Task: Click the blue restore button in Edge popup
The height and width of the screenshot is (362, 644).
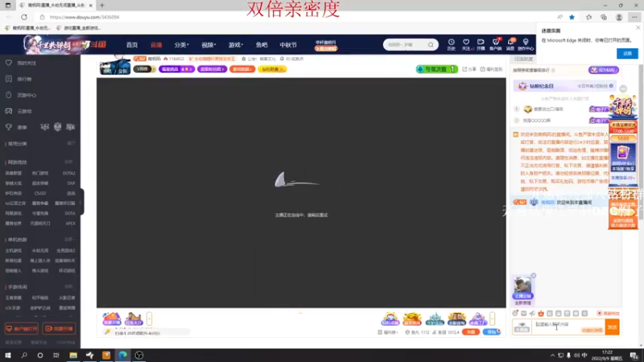Action: (627, 53)
